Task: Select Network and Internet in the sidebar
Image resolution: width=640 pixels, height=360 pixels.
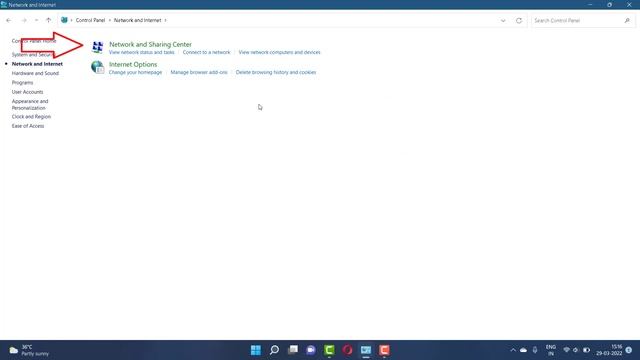Action: tap(37, 64)
